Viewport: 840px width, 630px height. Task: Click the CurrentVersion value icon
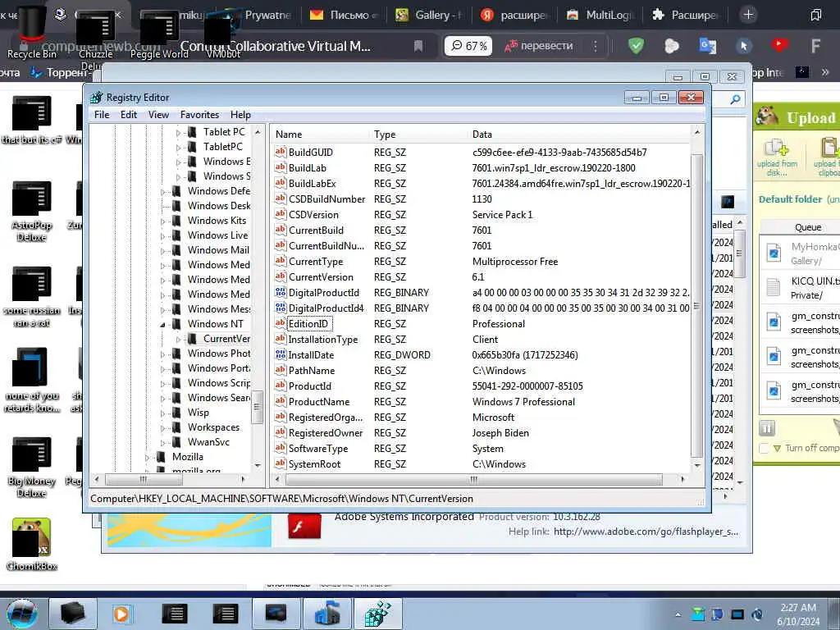coord(281,277)
